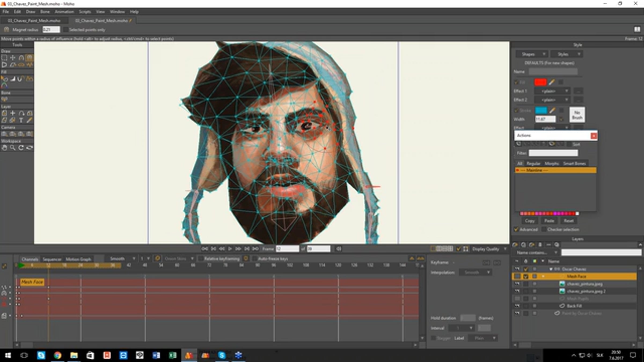Select the Noise tool in Draw section

[30, 65]
